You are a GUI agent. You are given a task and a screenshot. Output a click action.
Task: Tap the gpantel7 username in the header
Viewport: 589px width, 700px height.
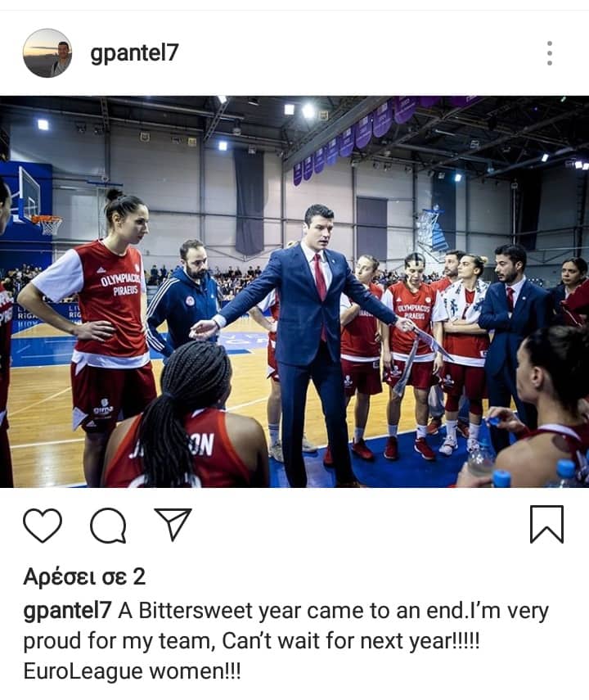click(x=134, y=53)
